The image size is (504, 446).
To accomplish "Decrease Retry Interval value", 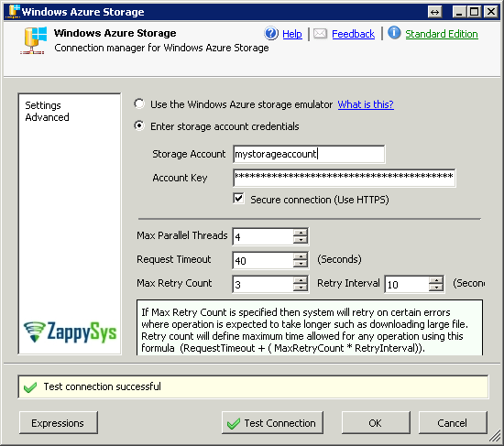I will pos(436,288).
